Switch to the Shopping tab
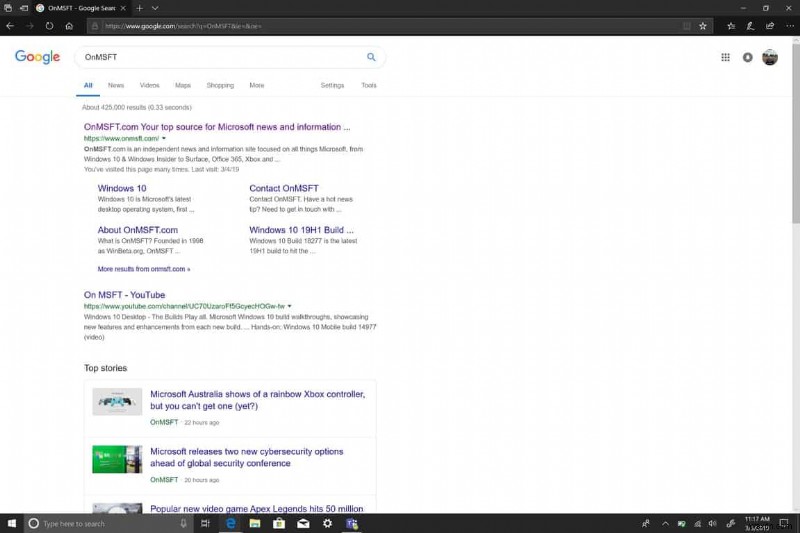Image resolution: width=800 pixels, height=533 pixels. click(220, 85)
